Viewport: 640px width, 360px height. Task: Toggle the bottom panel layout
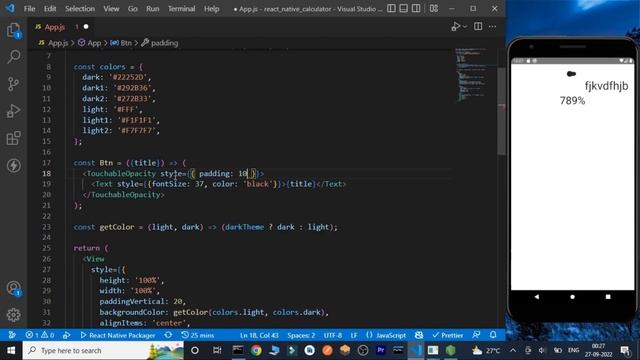click(x=403, y=9)
